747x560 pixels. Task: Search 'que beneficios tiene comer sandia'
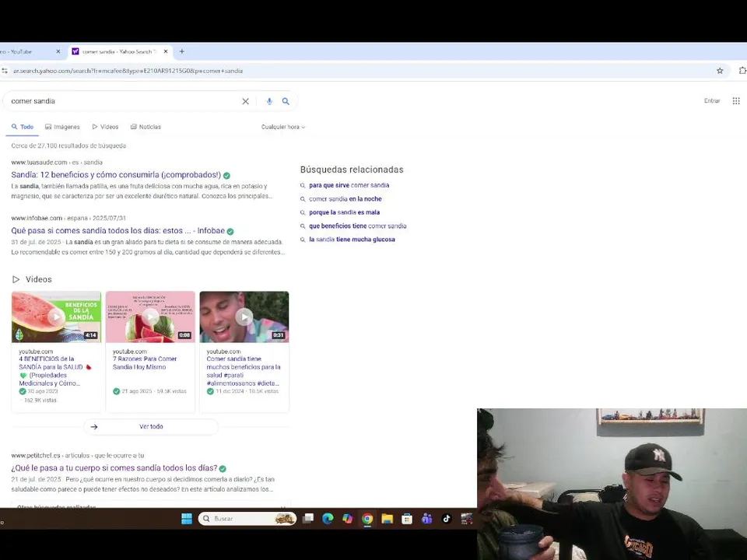point(358,226)
